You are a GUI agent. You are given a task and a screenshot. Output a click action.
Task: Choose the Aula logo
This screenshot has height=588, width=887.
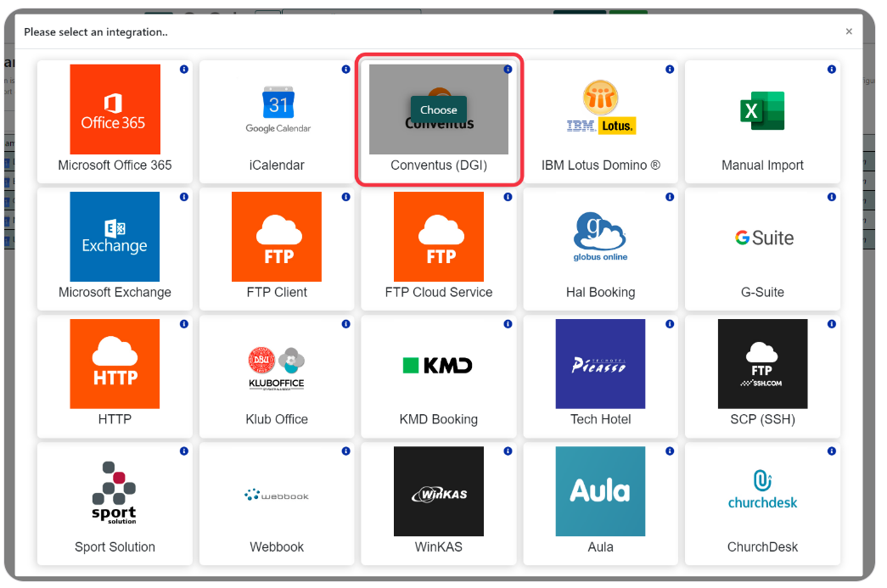point(601,491)
